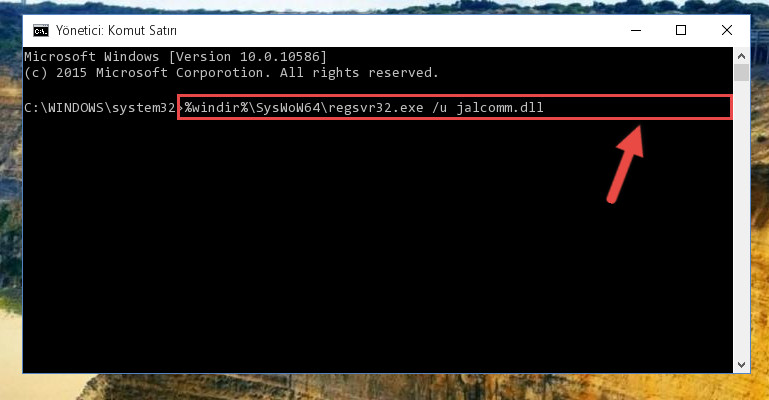Click the C:\WINDOWS\system32 prompt text
769x400 pixels.
click(x=100, y=107)
